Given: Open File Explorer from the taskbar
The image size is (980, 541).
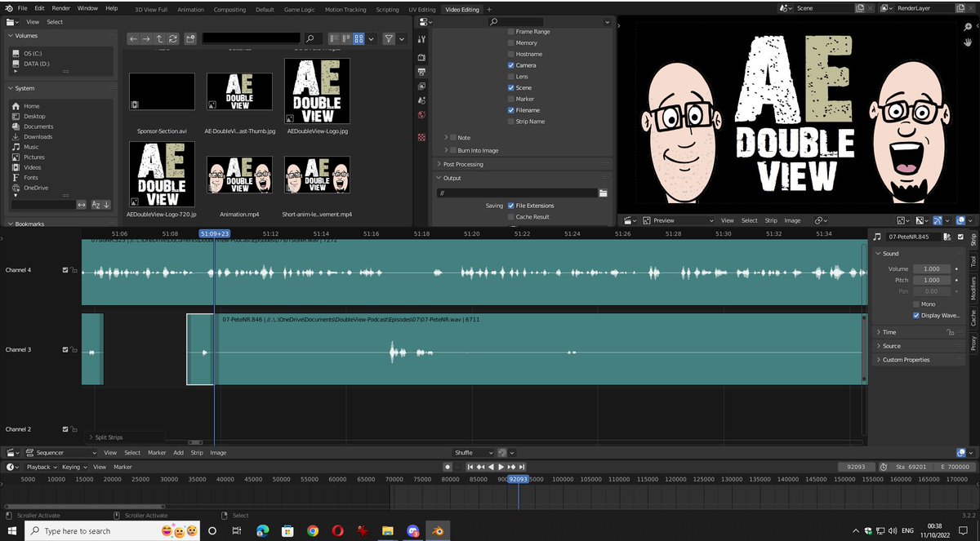Looking at the screenshot, I should point(389,530).
